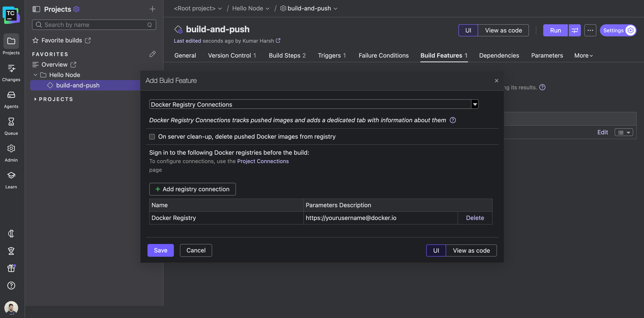Open the build feature type dropdown
This screenshot has height=318, width=644.
tap(474, 105)
